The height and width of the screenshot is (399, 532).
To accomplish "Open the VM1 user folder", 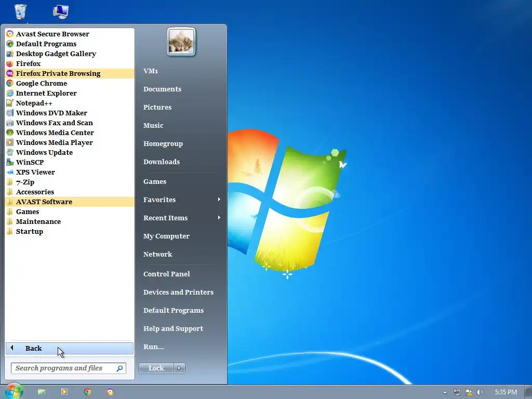I will 151,71.
